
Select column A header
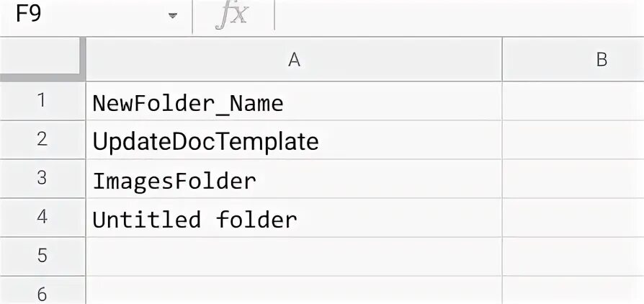[x=294, y=61]
